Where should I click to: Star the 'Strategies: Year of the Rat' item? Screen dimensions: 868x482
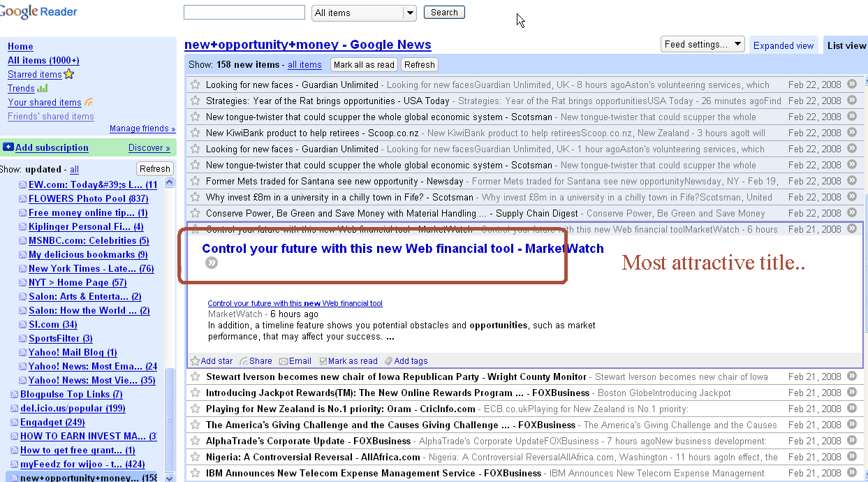(x=196, y=101)
